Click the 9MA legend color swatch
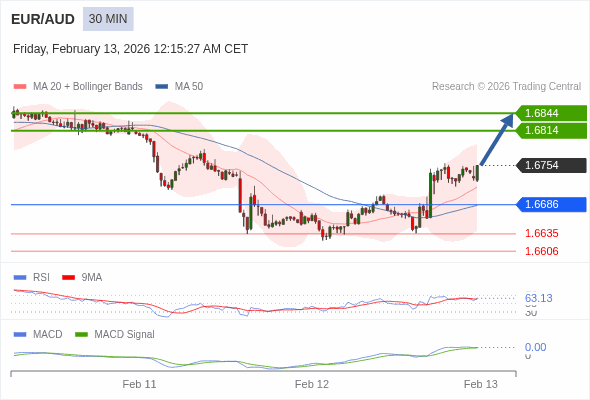This screenshot has width=590, height=400. tap(68, 278)
